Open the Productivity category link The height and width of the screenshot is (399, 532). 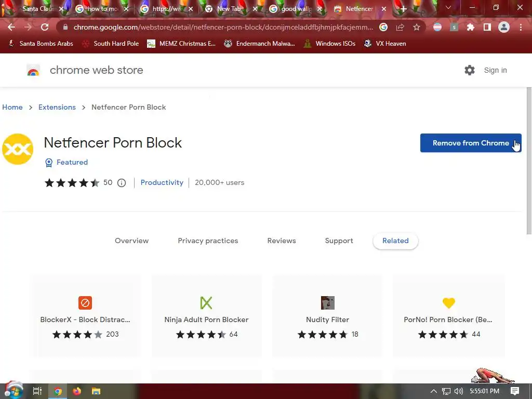point(162,182)
